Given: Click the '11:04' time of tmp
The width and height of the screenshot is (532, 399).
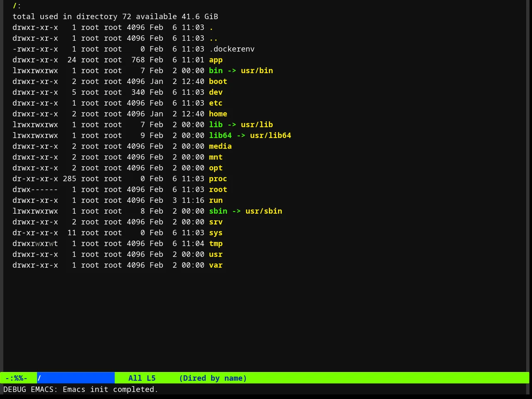Looking at the screenshot, I should coord(193,244).
